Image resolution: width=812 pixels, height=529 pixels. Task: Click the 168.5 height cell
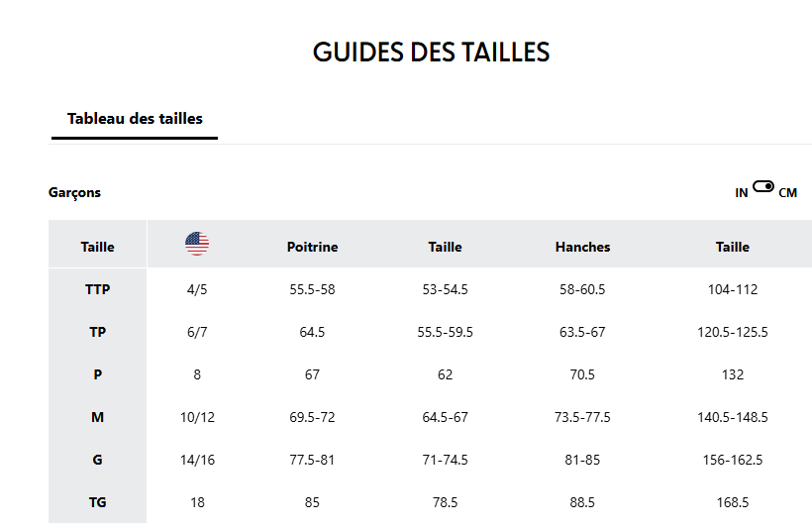click(x=733, y=502)
